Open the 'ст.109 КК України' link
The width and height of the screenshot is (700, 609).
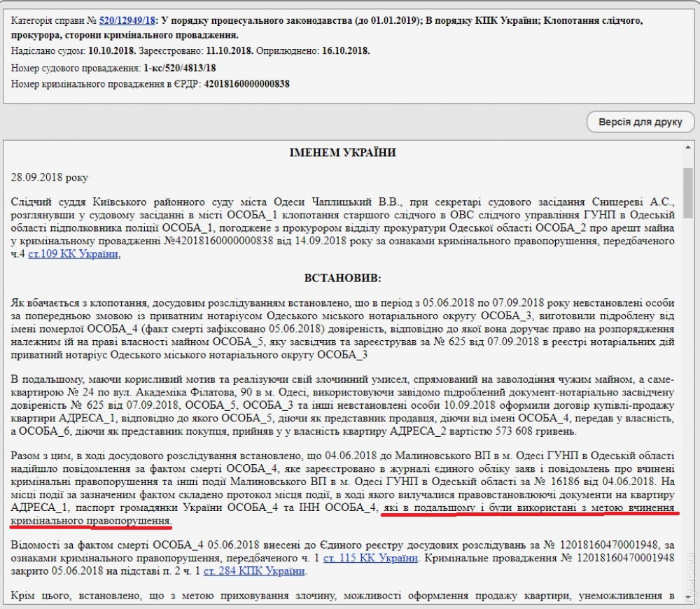pyautogui.click(x=73, y=254)
